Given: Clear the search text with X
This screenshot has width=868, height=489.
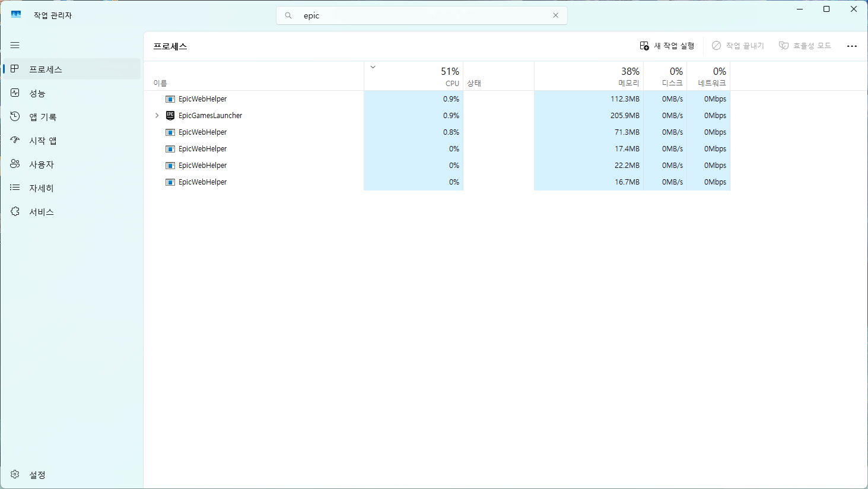Looking at the screenshot, I should (555, 15).
